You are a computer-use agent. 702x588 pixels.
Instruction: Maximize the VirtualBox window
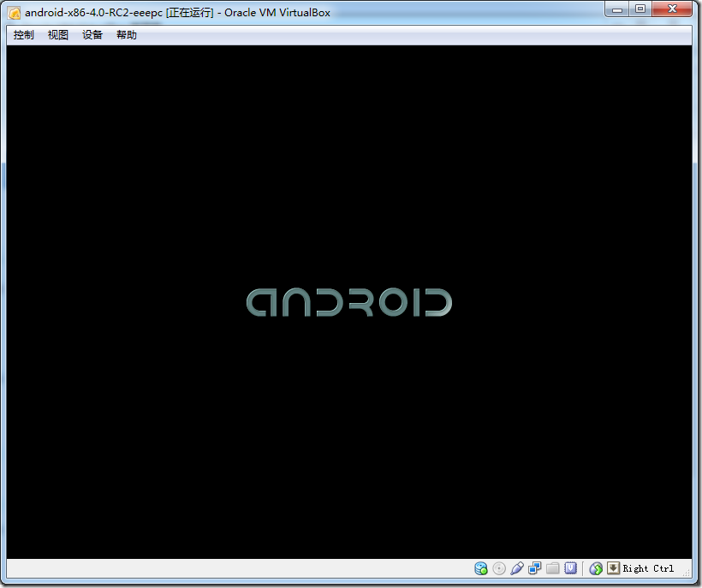[640, 9]
